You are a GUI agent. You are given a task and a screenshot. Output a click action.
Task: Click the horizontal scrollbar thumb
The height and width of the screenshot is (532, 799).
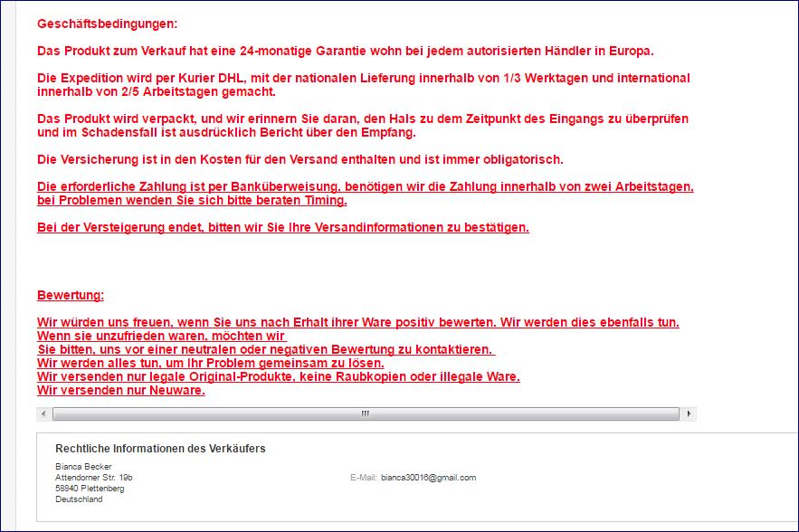[x=366, y=413]
